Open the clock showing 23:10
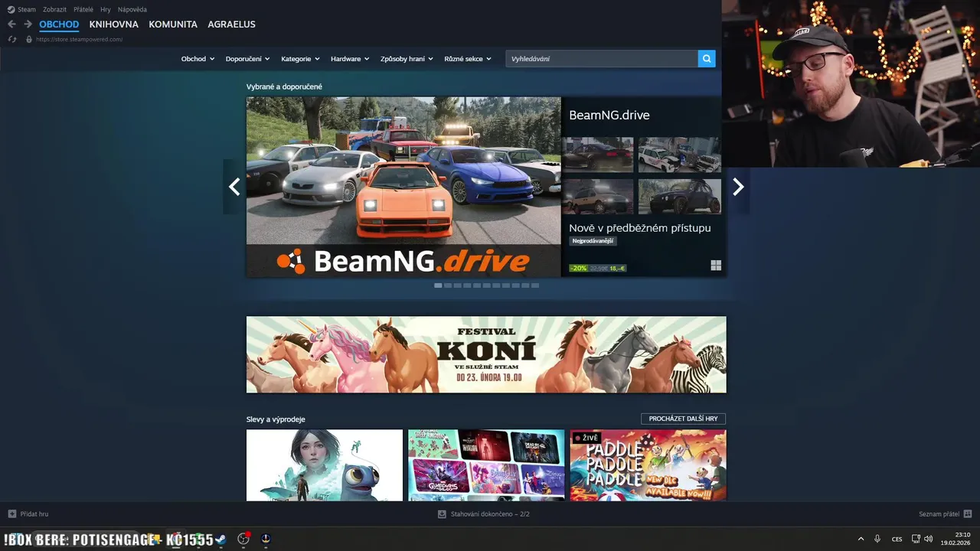 [956, 539]
